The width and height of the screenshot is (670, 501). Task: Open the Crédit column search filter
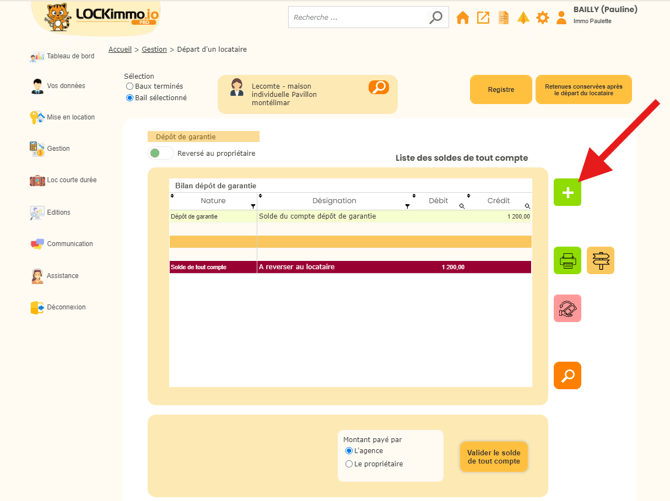click(x=527, y=206)
